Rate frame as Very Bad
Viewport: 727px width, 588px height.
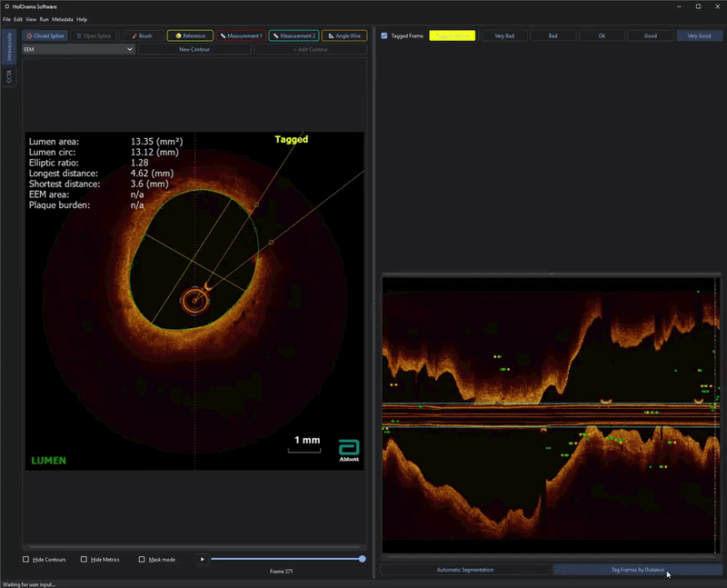pos(504,35)
